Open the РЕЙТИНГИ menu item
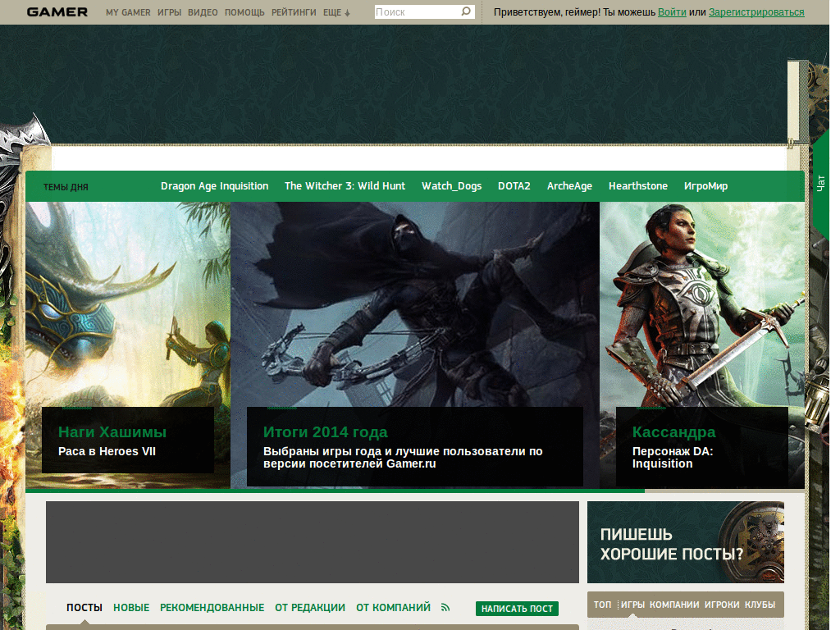Viewport: 840px width, 630px height. (x=294, y=12)
